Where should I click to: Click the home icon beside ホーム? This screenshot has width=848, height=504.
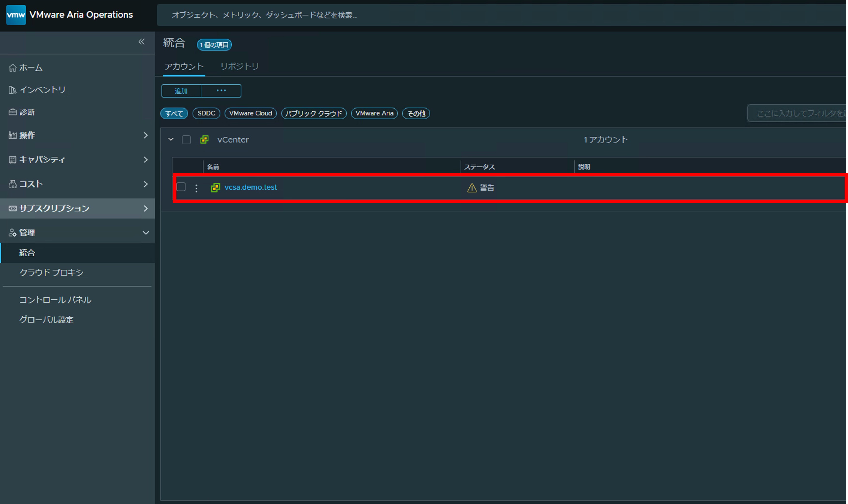click(13, 68)
